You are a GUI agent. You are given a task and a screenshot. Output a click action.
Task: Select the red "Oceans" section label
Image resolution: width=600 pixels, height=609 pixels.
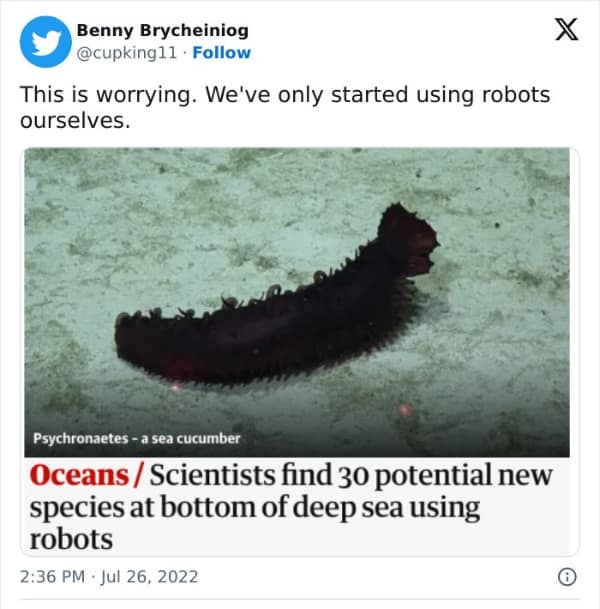(x=81, y=475)
